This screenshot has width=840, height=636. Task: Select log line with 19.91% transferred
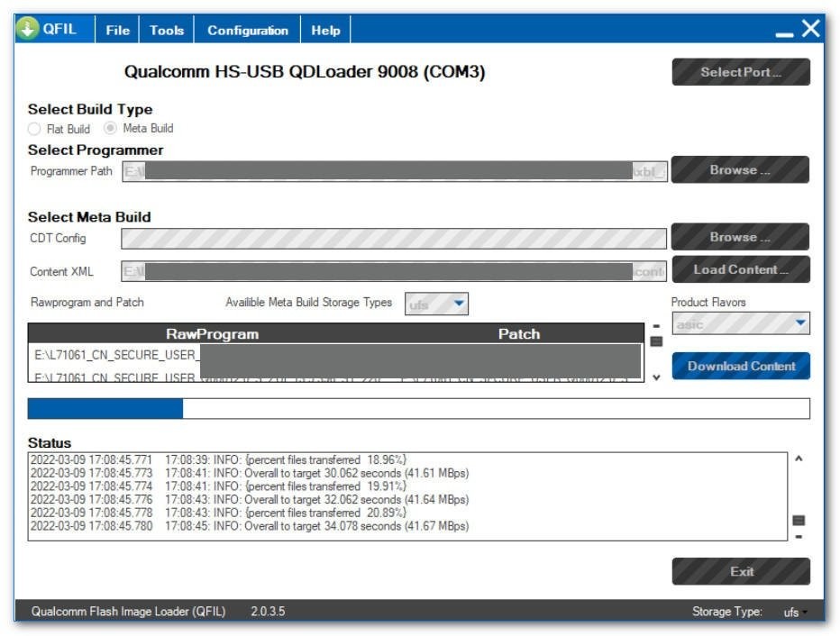218,486
